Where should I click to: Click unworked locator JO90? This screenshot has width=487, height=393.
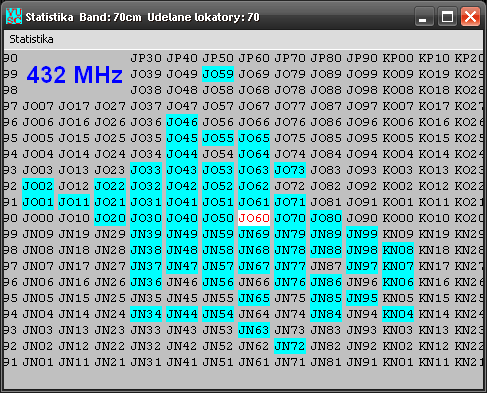pyautogui.click(x=362, y=218)
